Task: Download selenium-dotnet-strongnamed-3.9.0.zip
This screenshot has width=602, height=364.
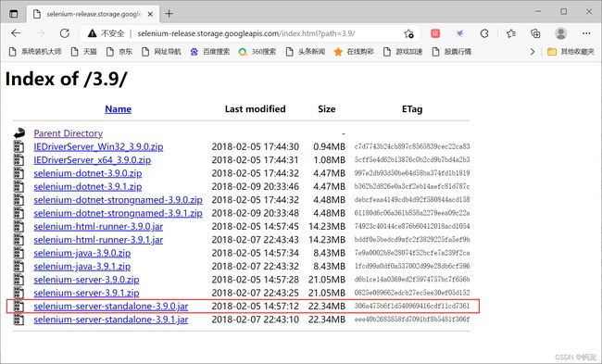Action: (x=118, y=200)
